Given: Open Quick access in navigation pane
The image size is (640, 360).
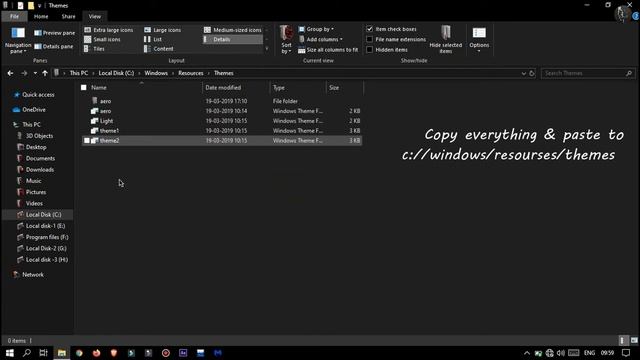Looking at the screenshot, I should [x=38, y=95].
